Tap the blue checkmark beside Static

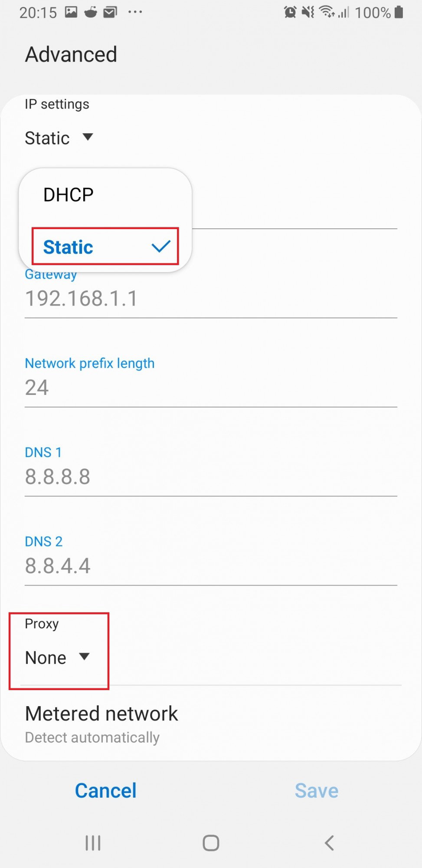(161, 247)
